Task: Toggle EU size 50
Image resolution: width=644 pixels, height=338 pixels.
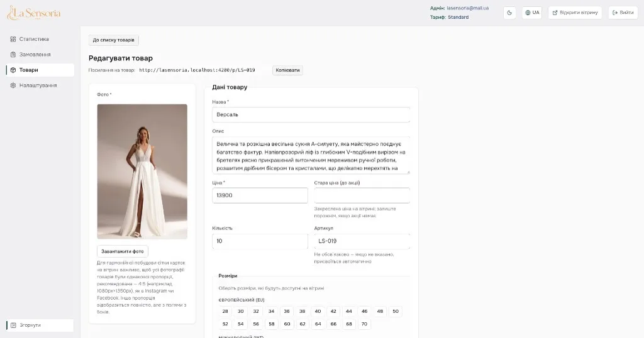Action: pyautogui.click(x=396, y=312)
